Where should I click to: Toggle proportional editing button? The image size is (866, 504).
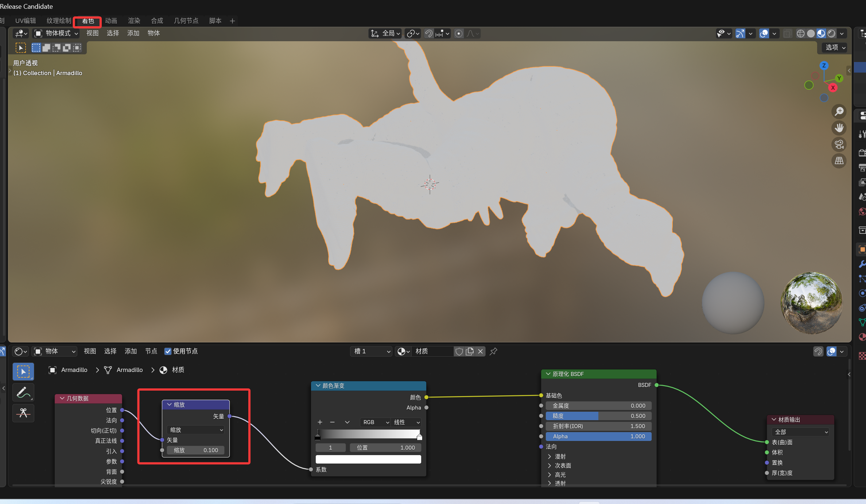click(x=459, y=34)
